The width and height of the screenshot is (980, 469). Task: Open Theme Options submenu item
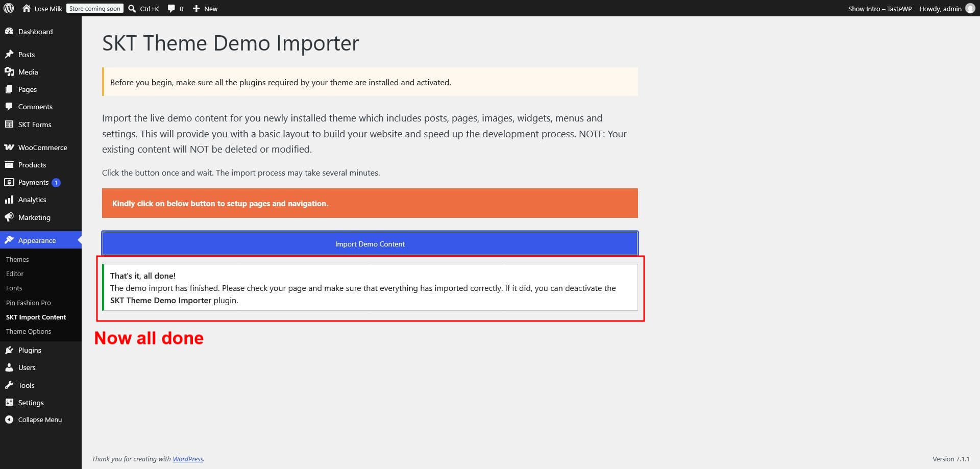(x=29, y=331)
